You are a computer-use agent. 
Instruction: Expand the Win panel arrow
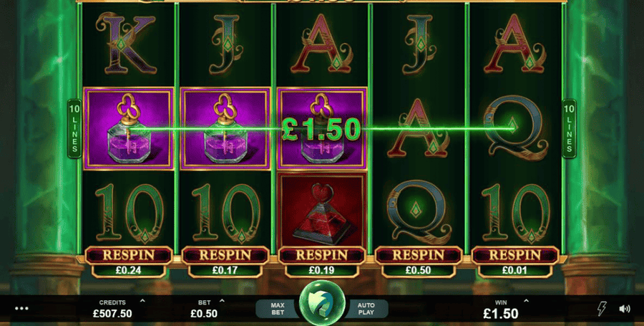pyautogui.click(x=526, y=301)
